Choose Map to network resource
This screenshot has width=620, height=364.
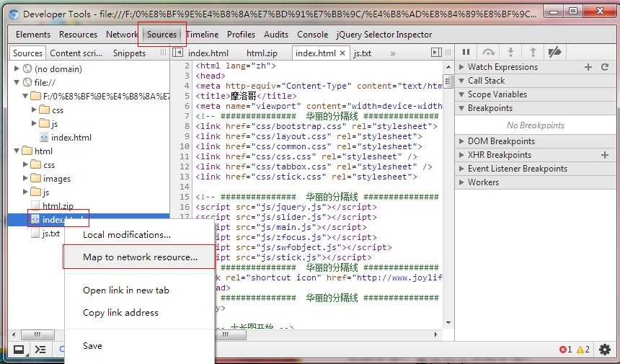[140, 257]
